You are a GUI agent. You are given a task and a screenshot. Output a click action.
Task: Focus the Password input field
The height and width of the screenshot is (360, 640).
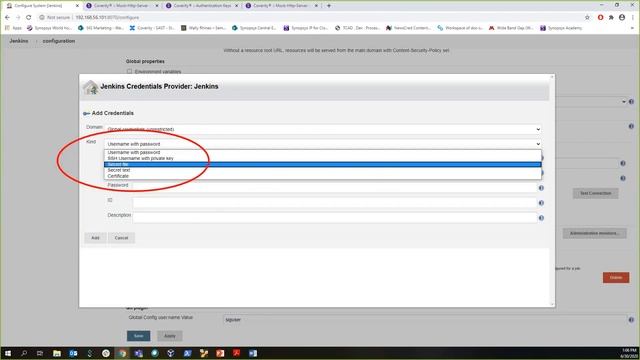coord(334,188)
